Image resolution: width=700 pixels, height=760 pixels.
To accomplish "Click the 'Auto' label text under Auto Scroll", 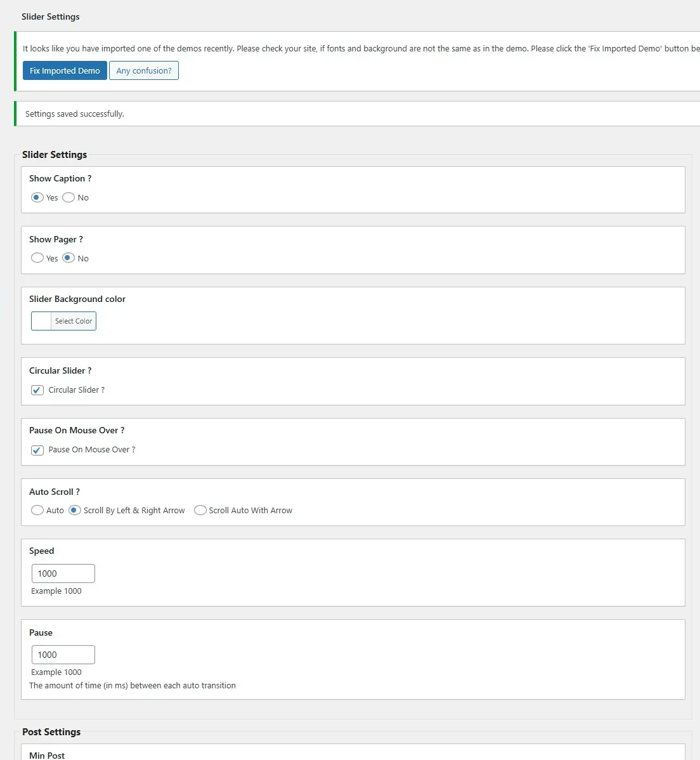I will tap(55, 511).
